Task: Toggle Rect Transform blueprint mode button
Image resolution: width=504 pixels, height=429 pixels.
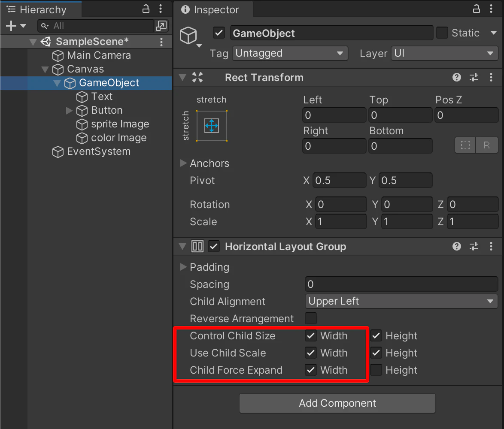Action: click(465, 145)
